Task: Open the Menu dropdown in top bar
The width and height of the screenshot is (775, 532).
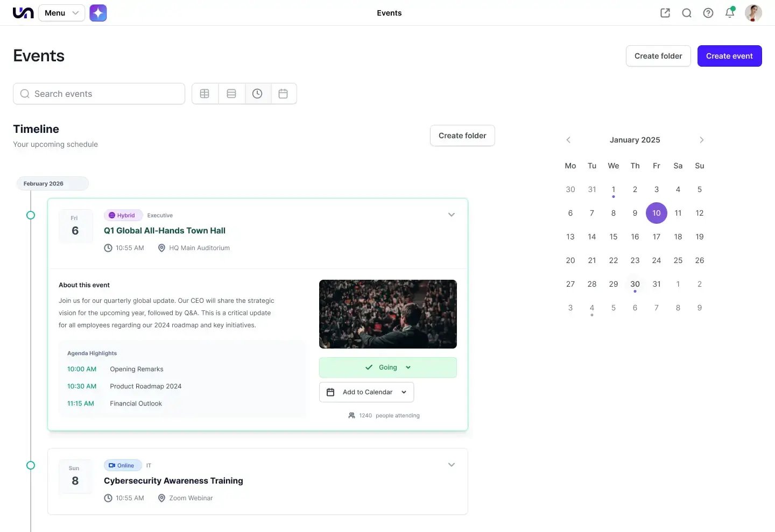Action: tap(61, 13)
